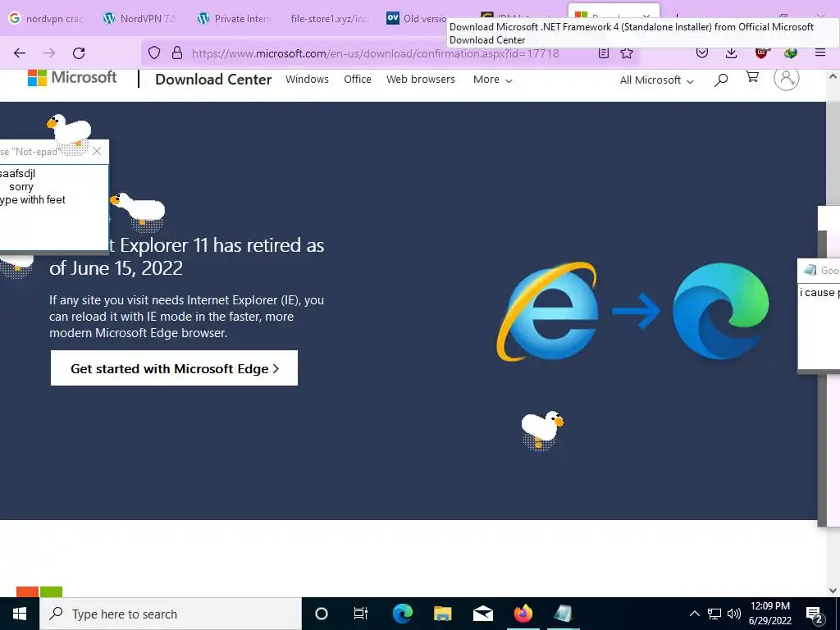Switch to the NordVPN 7.5 tab
Screen dimensions: 840x630
point(139,19)
